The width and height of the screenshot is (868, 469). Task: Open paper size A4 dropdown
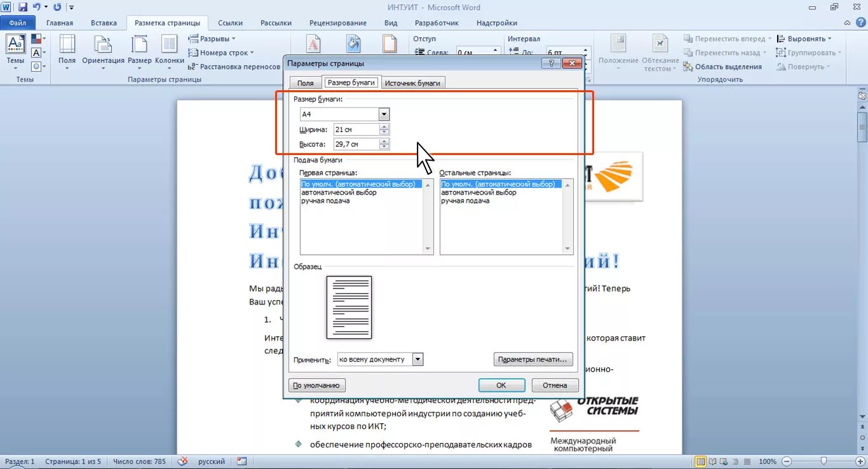(x=384, y=114)
